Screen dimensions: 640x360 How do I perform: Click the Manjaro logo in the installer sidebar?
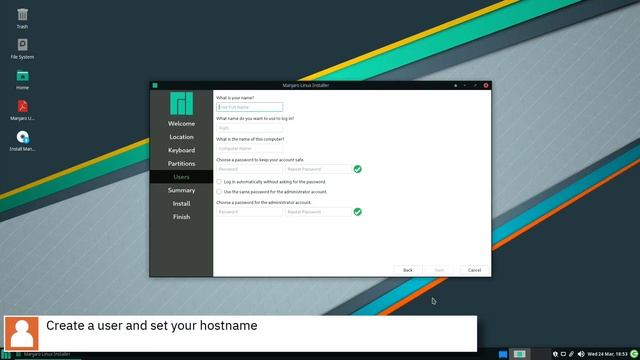pos(181,103)
